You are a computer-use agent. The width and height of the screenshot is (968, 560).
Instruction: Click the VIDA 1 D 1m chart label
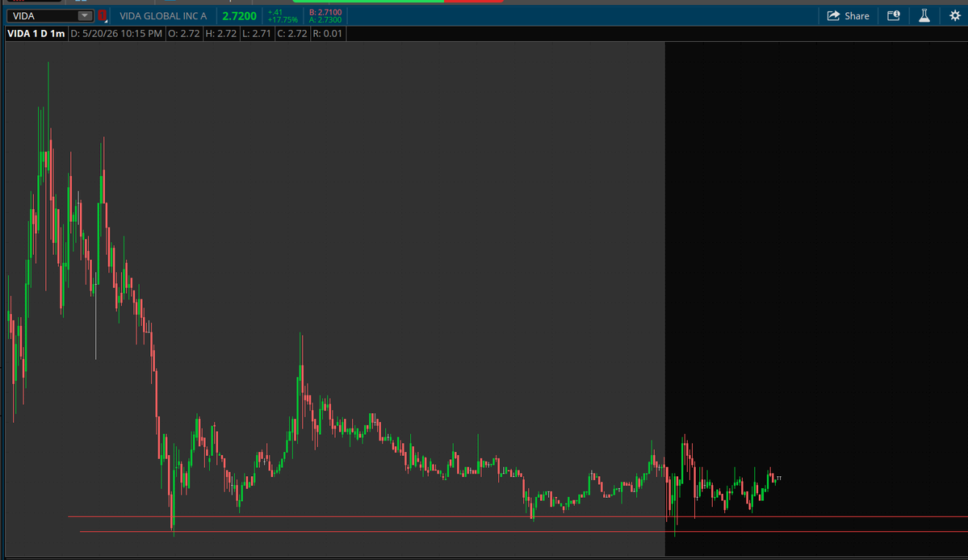36,33
